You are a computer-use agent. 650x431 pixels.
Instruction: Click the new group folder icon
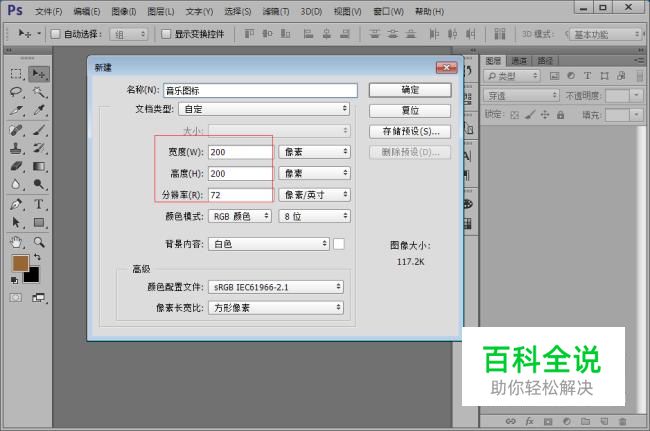[585, 421]
